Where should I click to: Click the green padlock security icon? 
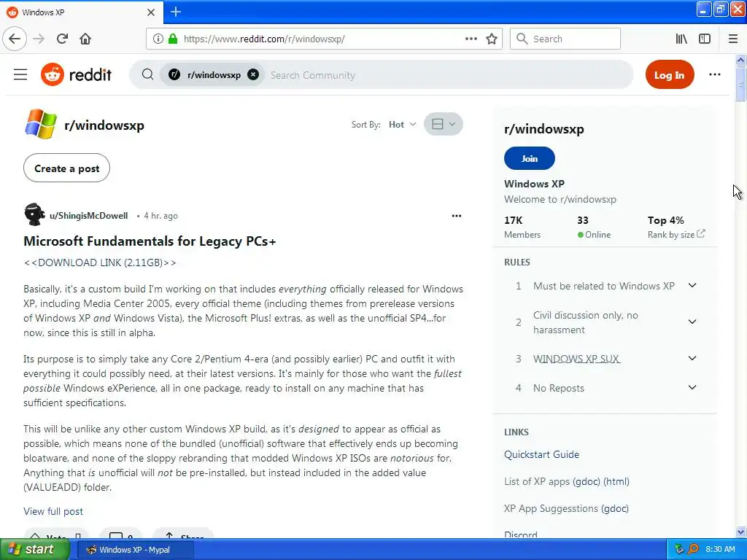pos(173,39)
